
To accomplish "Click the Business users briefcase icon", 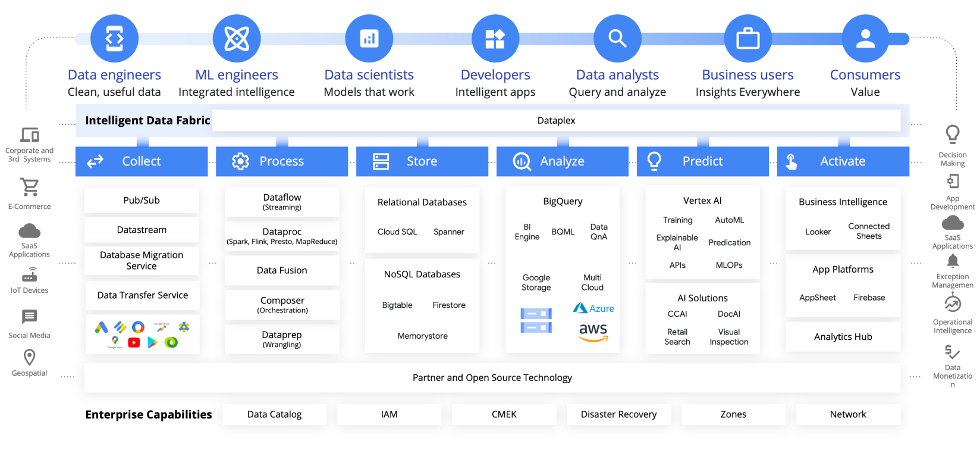I will click(x=748, y=39).
